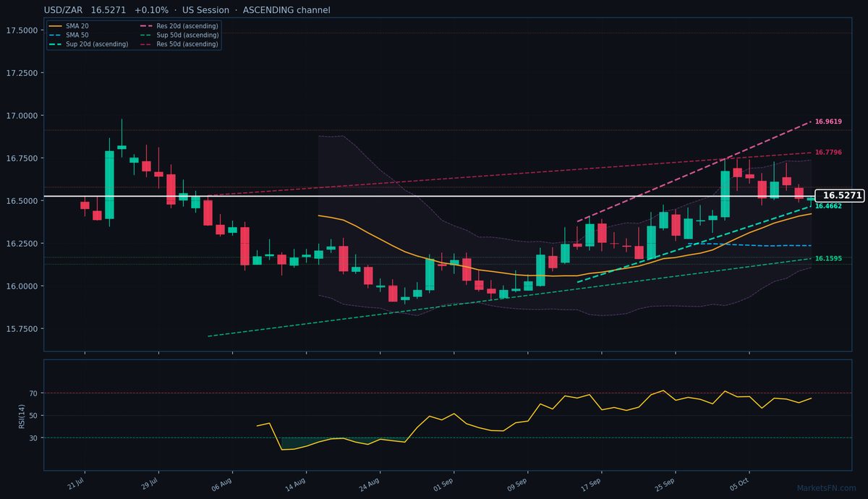This screenshot has height=499, width=868.
Task: Click the 17.5000 y-axis label
Action: coord(22,30)
